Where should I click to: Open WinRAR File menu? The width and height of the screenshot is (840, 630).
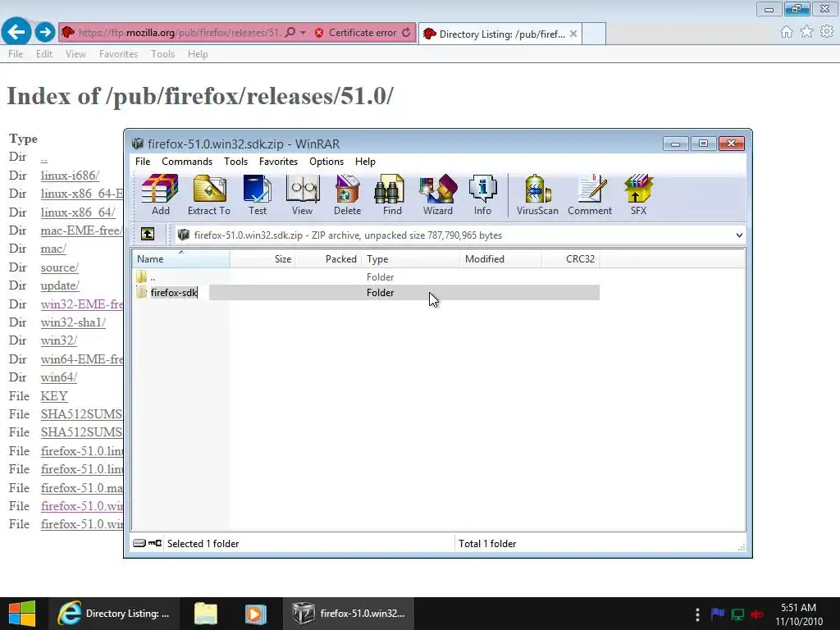143,162
